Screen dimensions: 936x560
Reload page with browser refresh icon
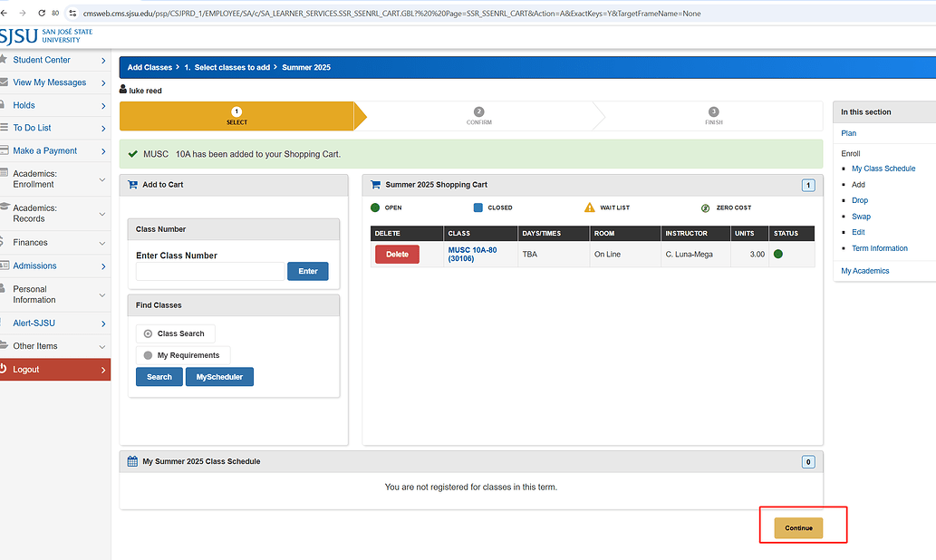point(41,14)
